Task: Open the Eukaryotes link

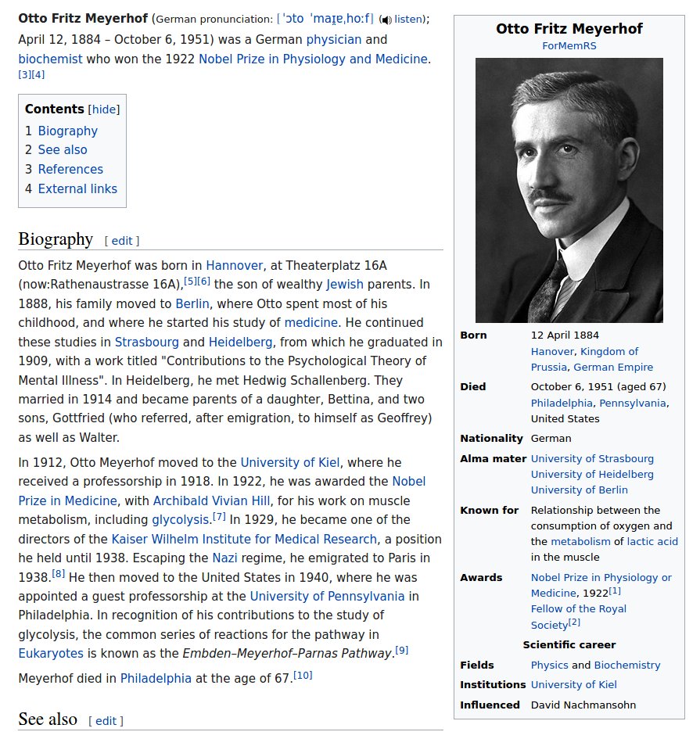Action: [x=51, y=653]
